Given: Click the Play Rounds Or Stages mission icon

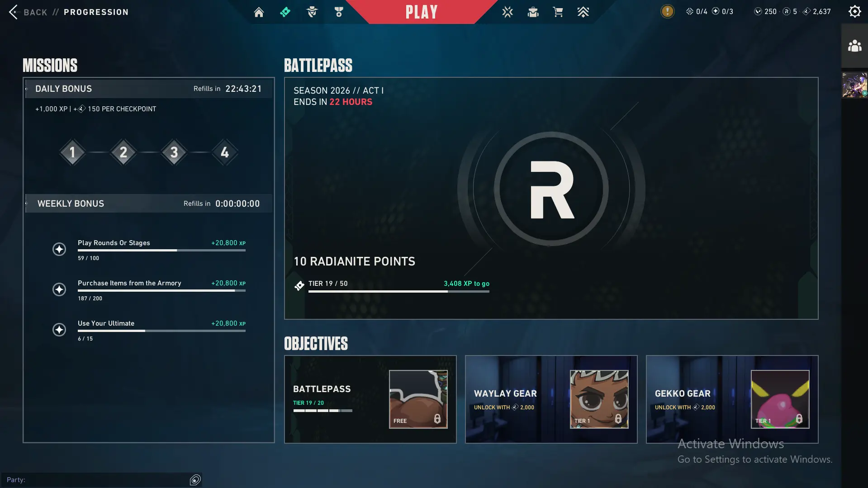Looking at the screenshot, I should (x=59, y=249).
